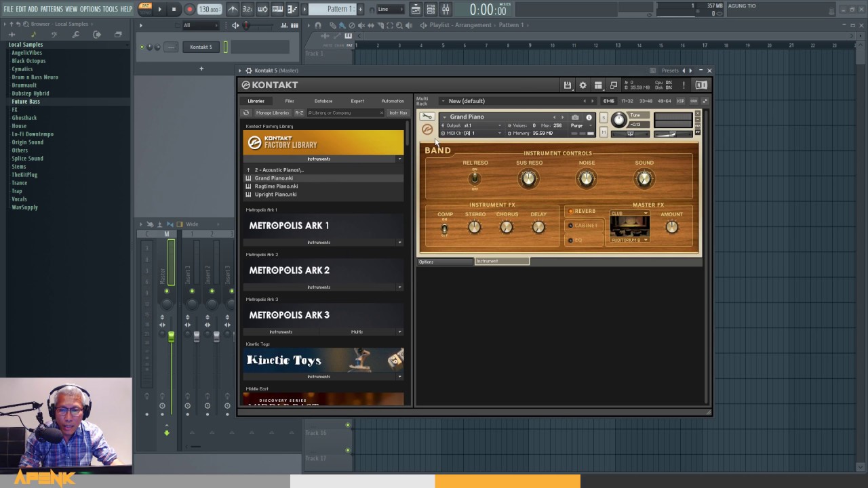This screenshot has height=488, width=868.
Task: Click Kontakt save disk icon
Action: coord(568,85)
